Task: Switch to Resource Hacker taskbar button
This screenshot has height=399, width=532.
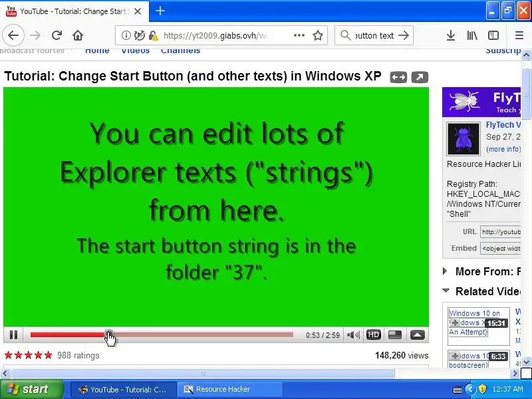Action: [x=229, y=390]
